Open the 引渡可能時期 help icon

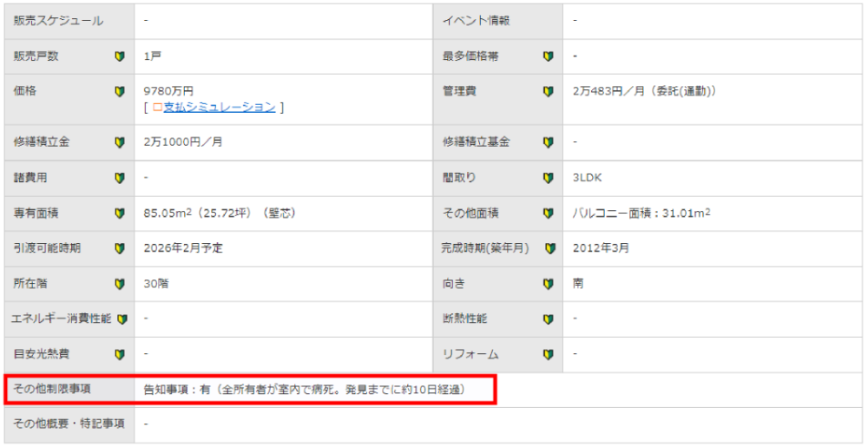tap(120, 248)
